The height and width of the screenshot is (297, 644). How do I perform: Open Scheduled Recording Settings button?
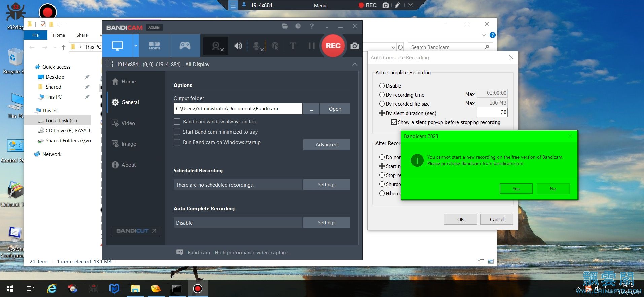point(326,184)
